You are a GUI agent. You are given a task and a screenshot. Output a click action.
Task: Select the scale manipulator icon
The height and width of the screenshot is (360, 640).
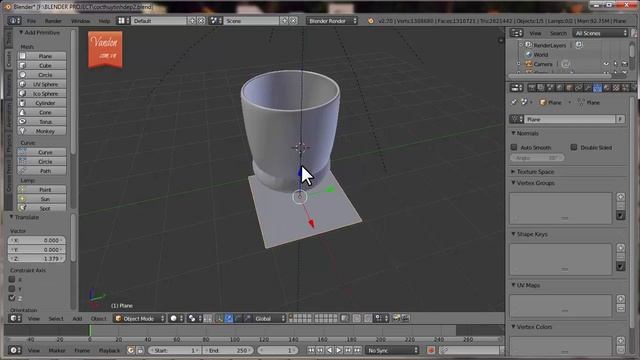[x=247, y=318]
